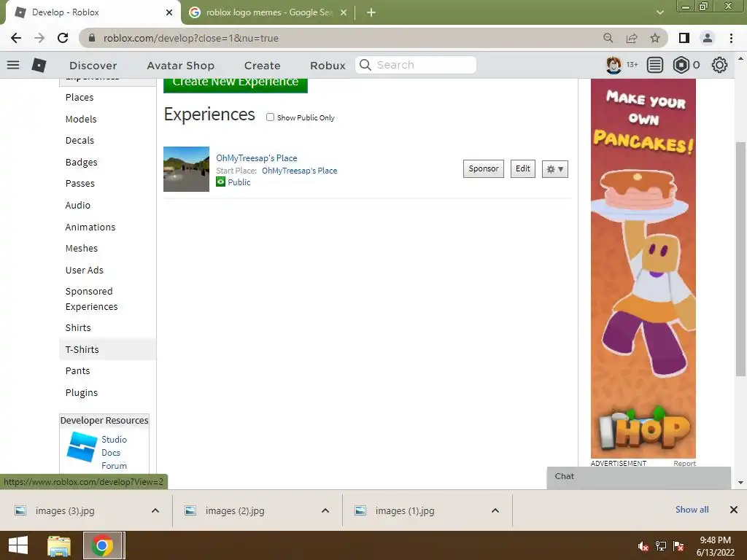This screenshot has height=560, width=747.
Task: Expand options for images (3).jpg download
Action: pyautogui.click(x=155, y=510)
